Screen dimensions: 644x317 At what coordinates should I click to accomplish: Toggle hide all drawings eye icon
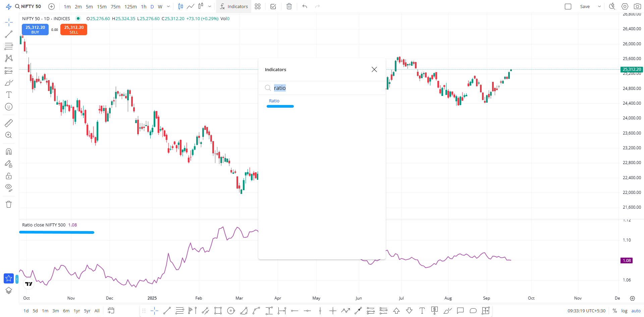click(9, 188)
